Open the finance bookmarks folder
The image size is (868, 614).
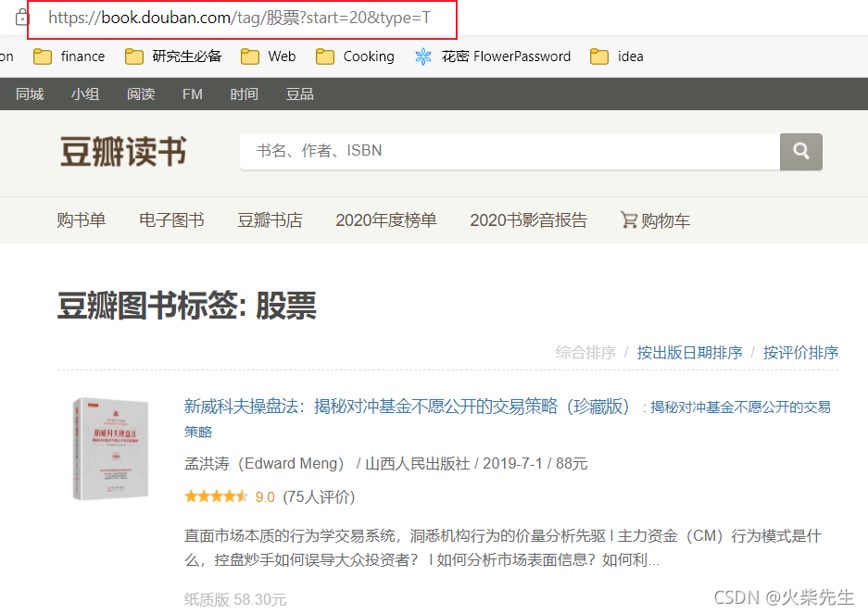pos(69,56)
